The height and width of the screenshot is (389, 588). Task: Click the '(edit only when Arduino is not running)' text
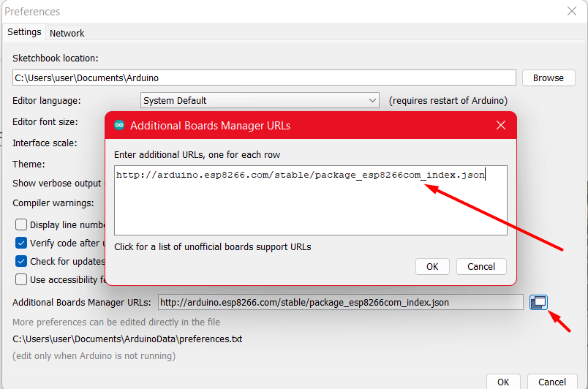pos(94,355)
